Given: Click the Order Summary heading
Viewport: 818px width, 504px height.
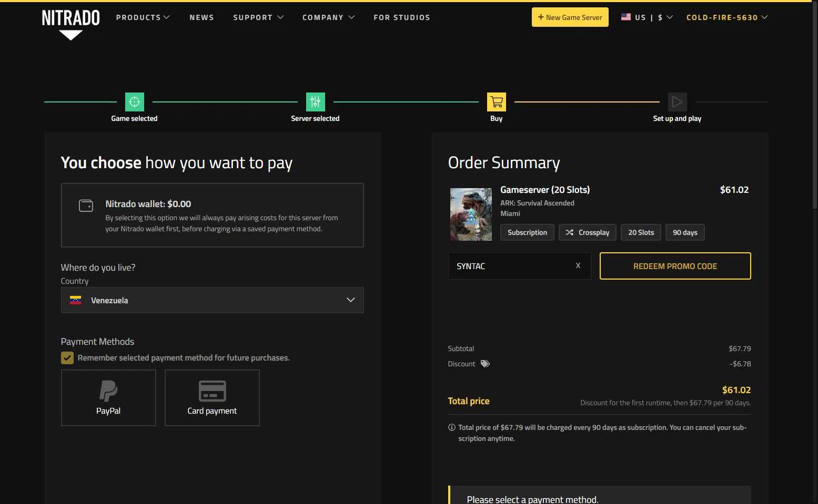Looking at the screenshot, I should tap(504, 163).
